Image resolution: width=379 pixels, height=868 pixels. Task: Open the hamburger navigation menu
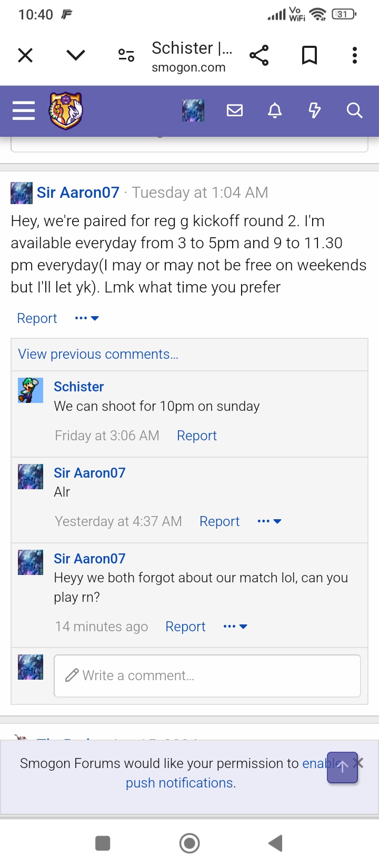click(24, 110)
